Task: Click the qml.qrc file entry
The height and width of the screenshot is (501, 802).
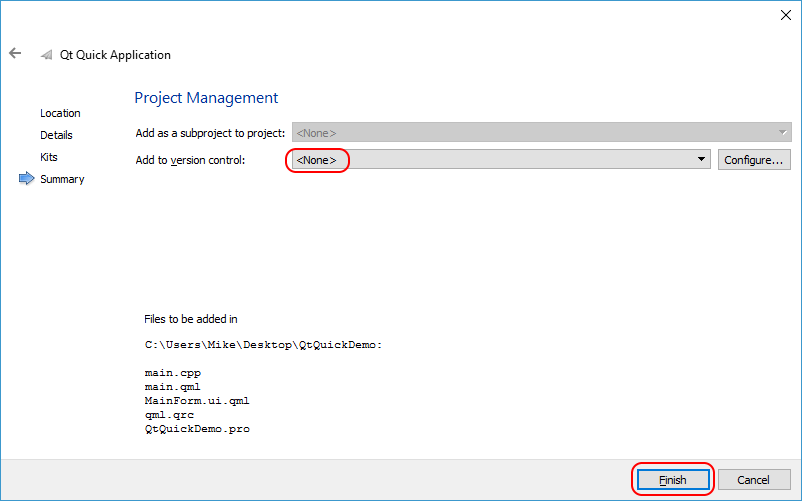Action: tap(169, 414)
